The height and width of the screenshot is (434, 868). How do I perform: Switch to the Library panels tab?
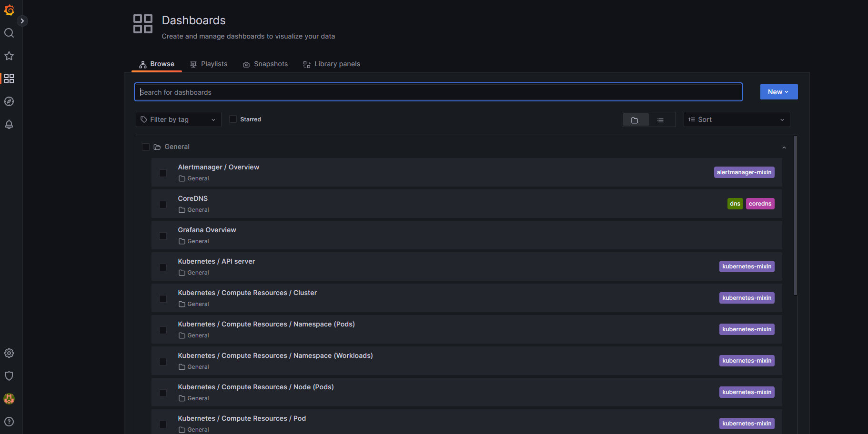tap(332, 64)
